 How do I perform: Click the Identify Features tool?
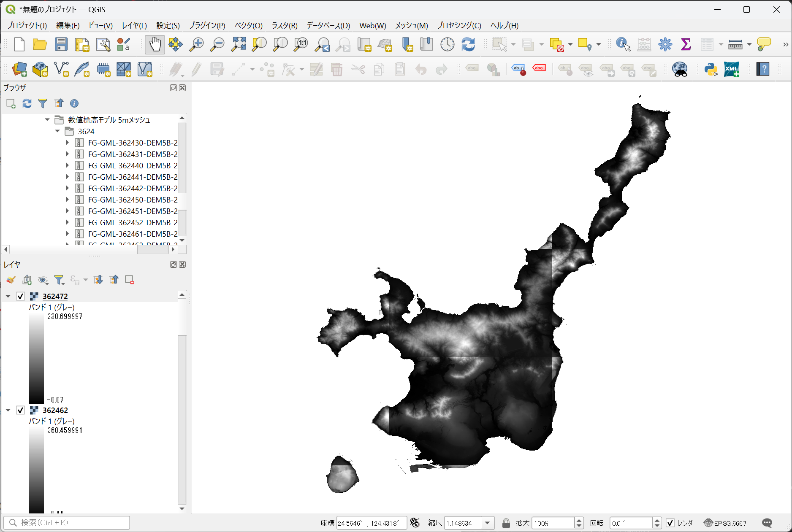pyautogui.click(x=623, y=44)
